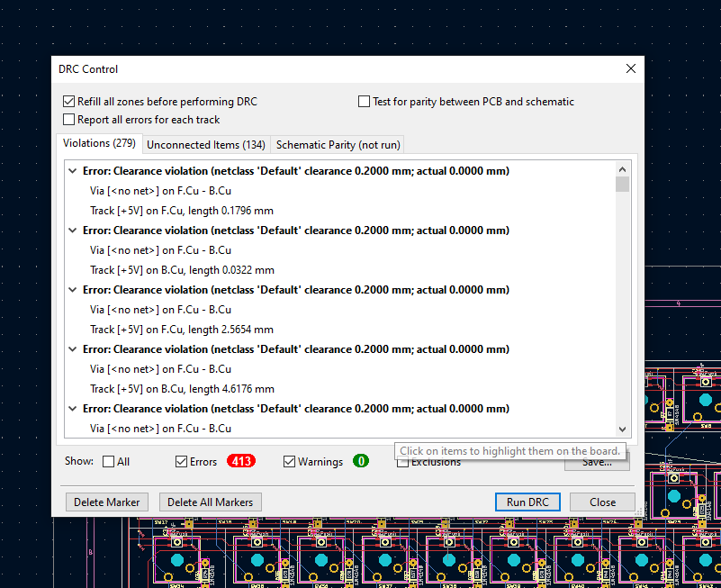The width and height of the screenshot is (721, 588).
Task: Open the Schematic Parity (not run) tab
Action: coord(338,145)
